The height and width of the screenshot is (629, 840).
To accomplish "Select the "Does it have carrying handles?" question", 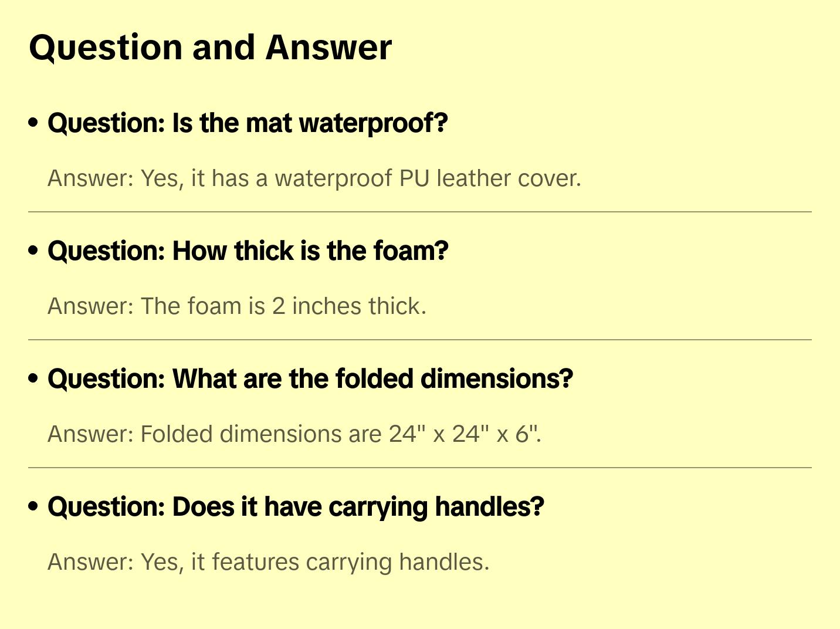I will point(296,507).
